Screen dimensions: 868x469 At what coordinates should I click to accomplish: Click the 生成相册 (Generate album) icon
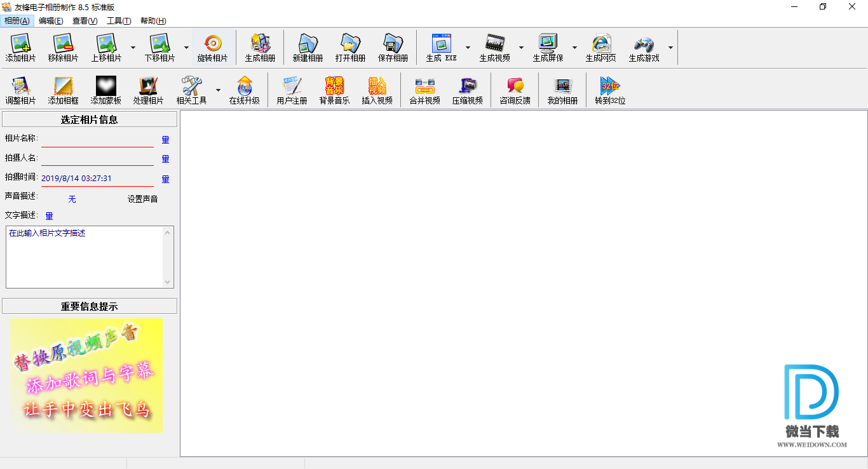(261, 48)
